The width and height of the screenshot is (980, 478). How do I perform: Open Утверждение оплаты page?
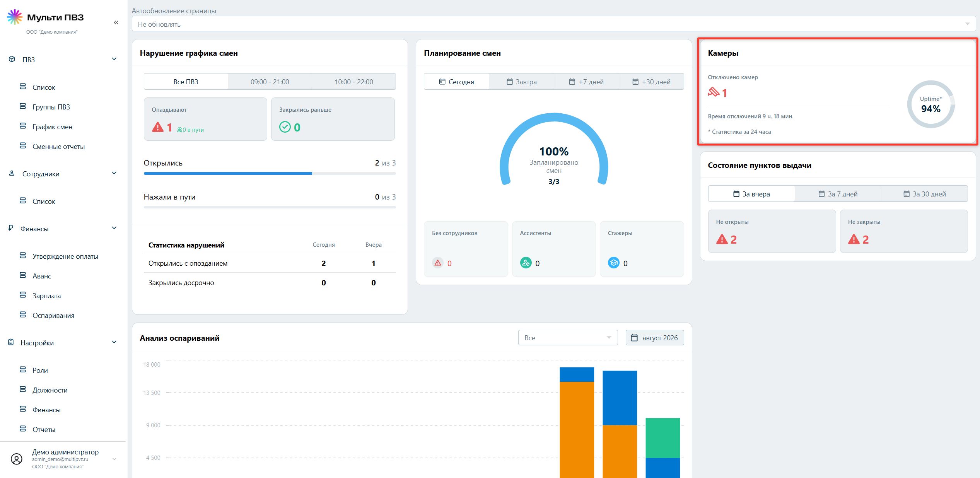(x=65, y=256)
